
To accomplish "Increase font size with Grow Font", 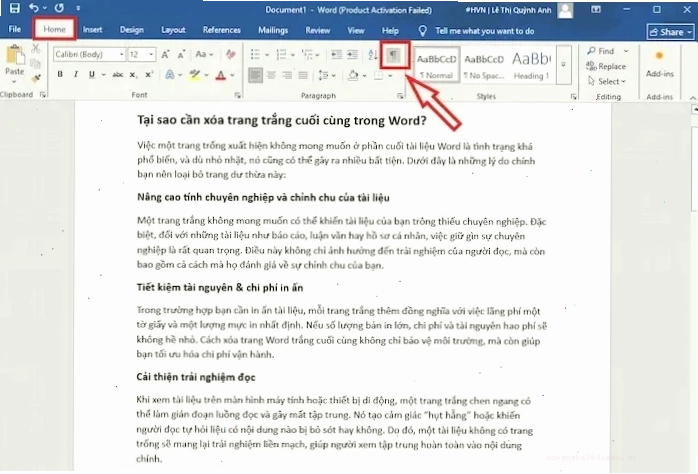I will coord(165,54).
